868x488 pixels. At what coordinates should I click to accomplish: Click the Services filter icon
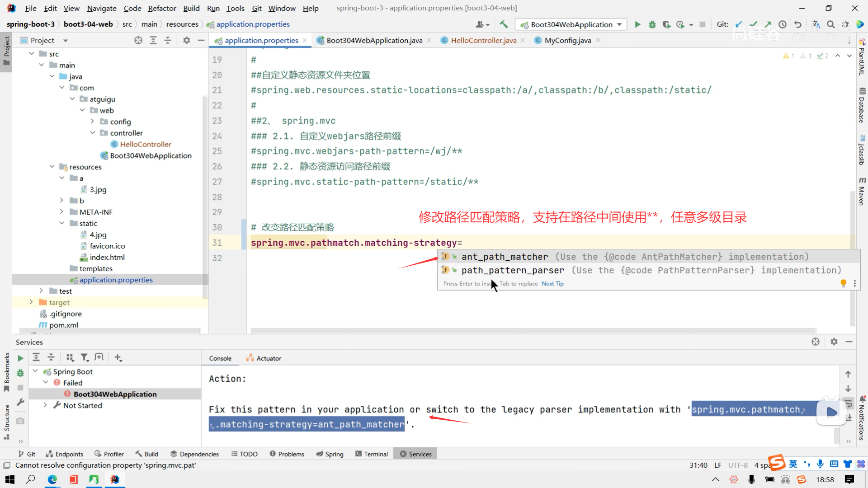pos(85,357)
